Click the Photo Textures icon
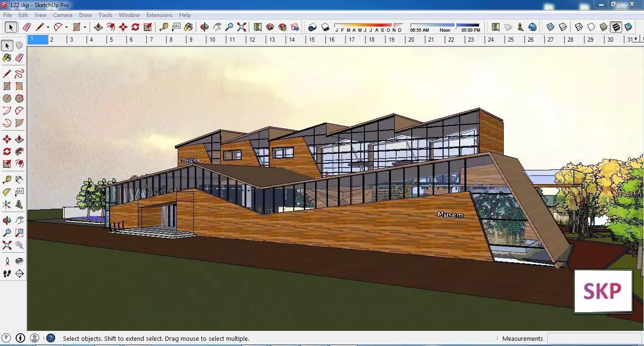This screenshot has height=346, width=644. click(x=520, y=27)
